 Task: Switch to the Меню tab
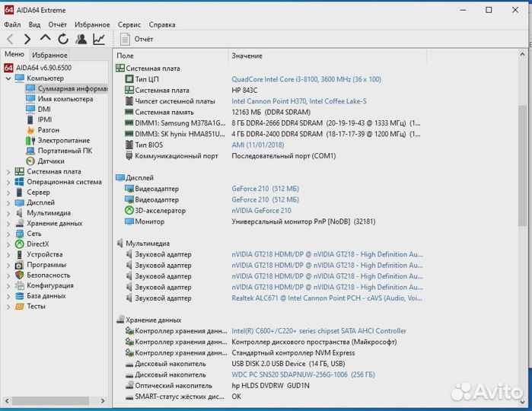[x=14, y=54]
